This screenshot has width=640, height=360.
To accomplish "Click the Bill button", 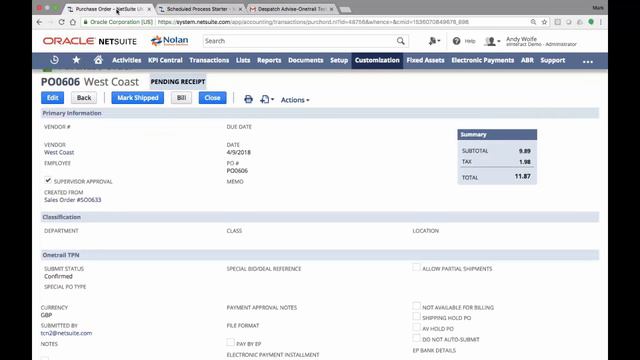I will 181,98.
